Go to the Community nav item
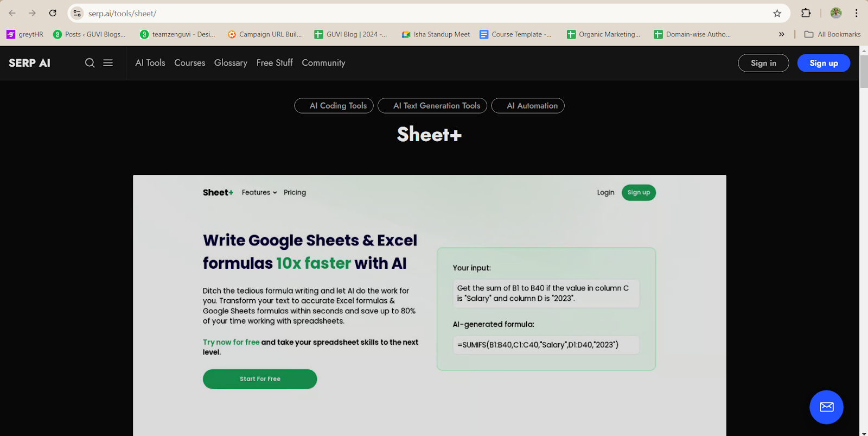The image size is (868, 436). 323,63
